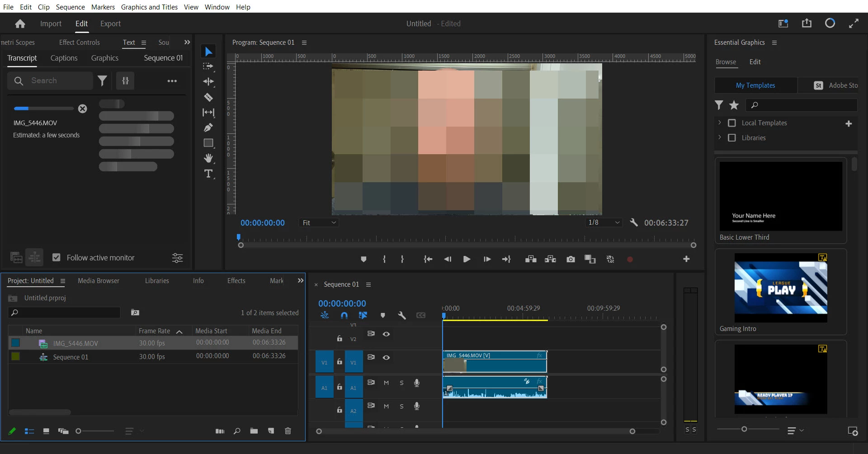
Task: Click the Lift button
Action: click(531, 259)
